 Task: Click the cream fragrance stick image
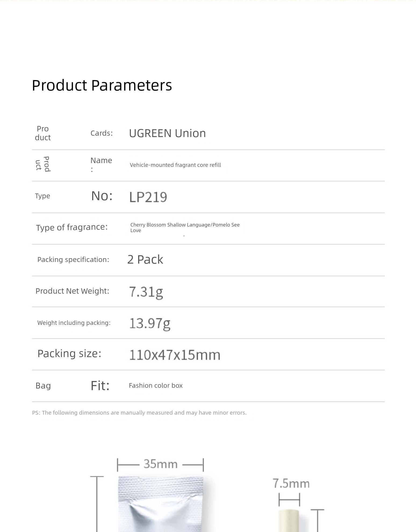coord(289,520)
